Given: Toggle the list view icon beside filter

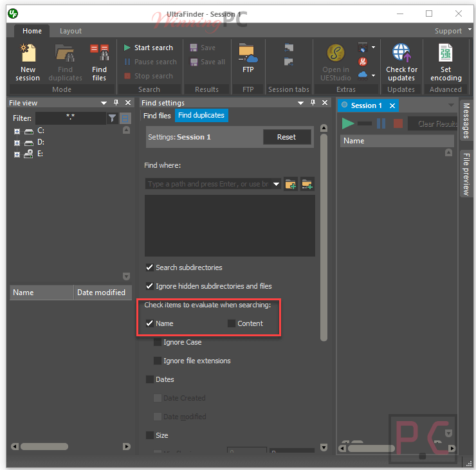Looking at the screenshot, I should tap(125, 118).
